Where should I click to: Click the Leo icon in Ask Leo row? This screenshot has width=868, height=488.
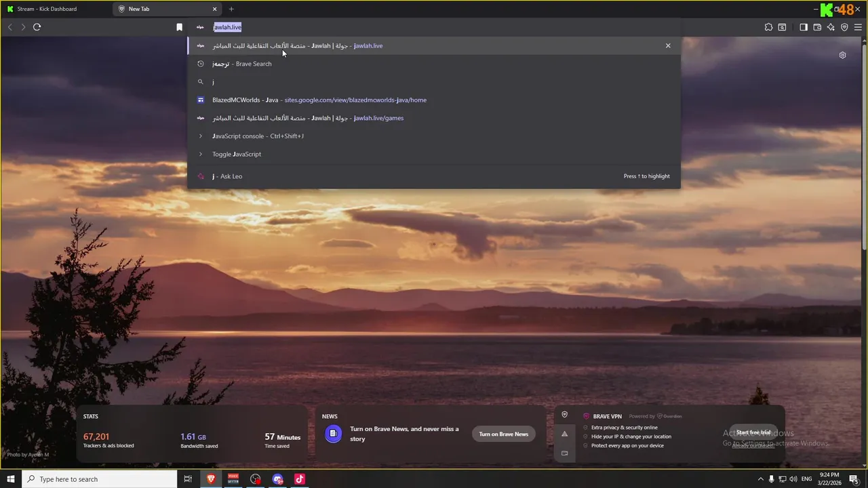(x=201, y=176)
